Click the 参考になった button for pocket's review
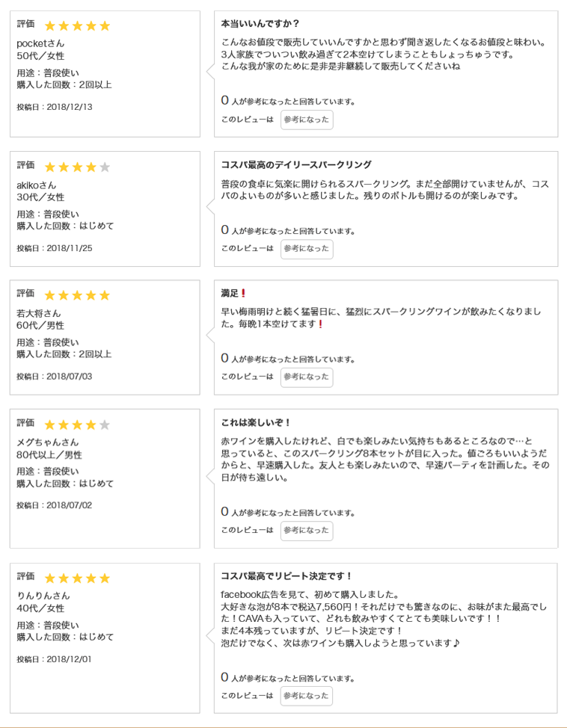This screenshot has width=567, height=728. [307, 120]
